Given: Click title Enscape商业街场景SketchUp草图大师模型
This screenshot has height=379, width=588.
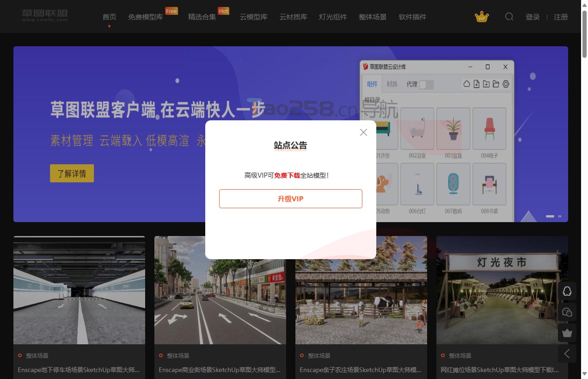Looking at the screenshot, I should [220, 370].
